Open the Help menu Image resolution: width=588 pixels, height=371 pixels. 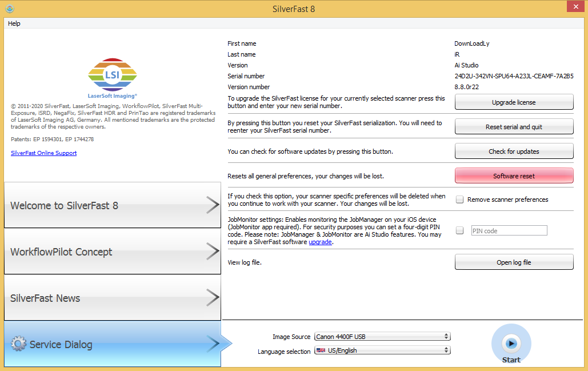pyautogui.click(x=14, y=23)
